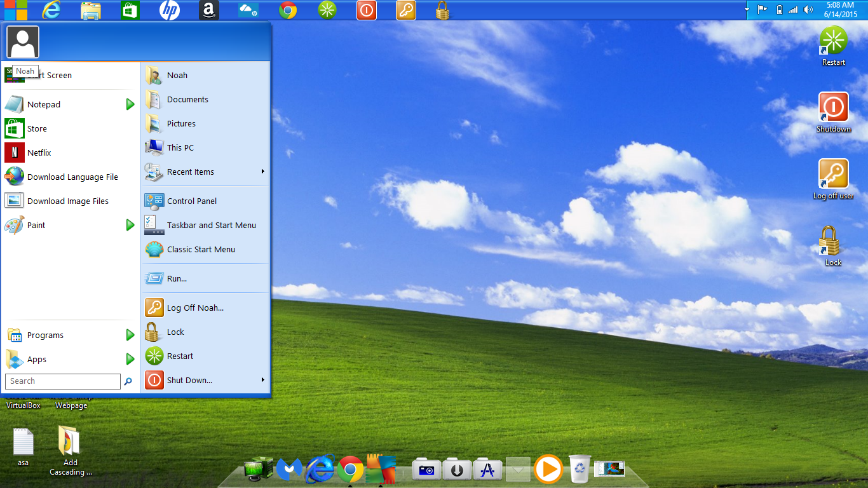Launch Chrome from the bottom dock
Viewport: 868px width, 488px height.
(x=350, y=470)
